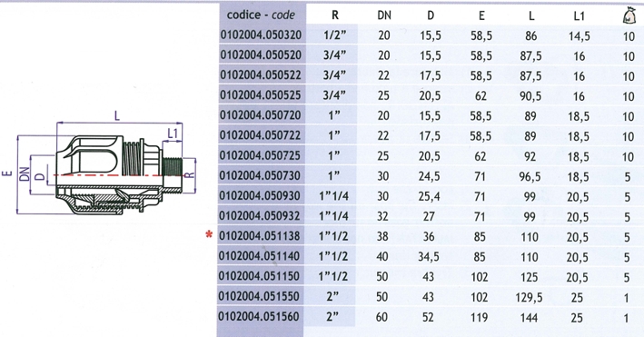The height and width of the screenshot is (337, 644).
Task: Click the red asterisk beside code 0102004.051138
Action: pyautogui.click(x=210, y=235)
